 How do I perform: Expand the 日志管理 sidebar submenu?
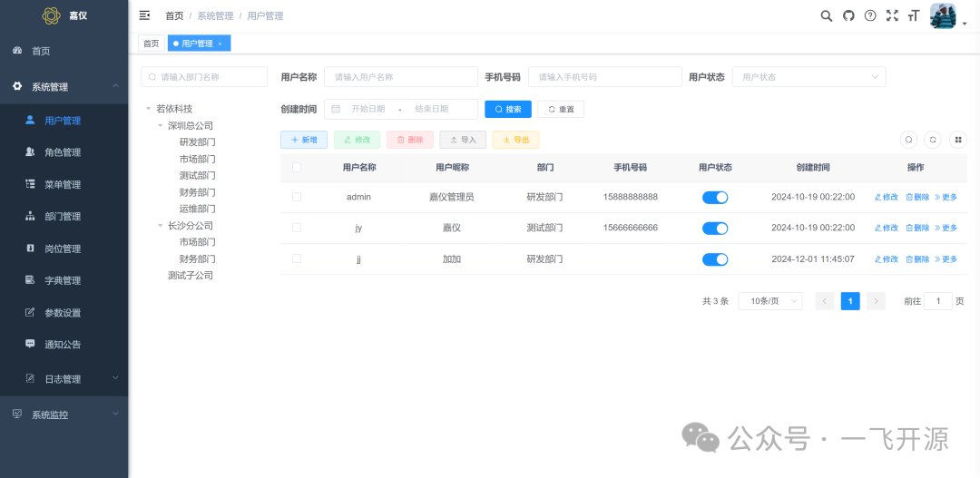pyautogui.click(x=64, y=378)
